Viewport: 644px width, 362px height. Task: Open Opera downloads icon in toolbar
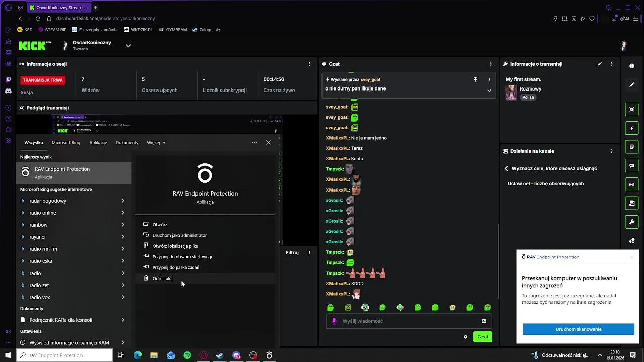pos(615,19)
